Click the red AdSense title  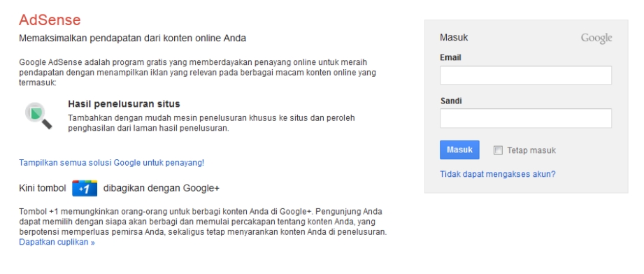50,20
